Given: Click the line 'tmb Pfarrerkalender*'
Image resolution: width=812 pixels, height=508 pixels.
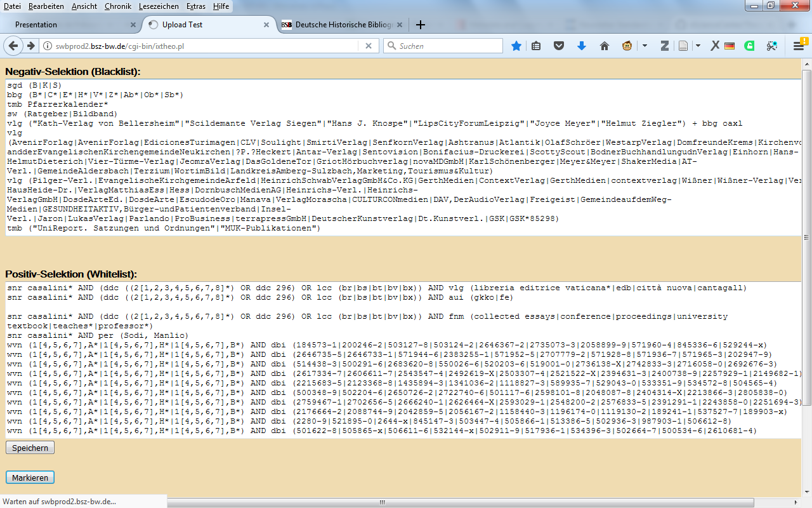Looking at the screenshot, I should point(58,104).
